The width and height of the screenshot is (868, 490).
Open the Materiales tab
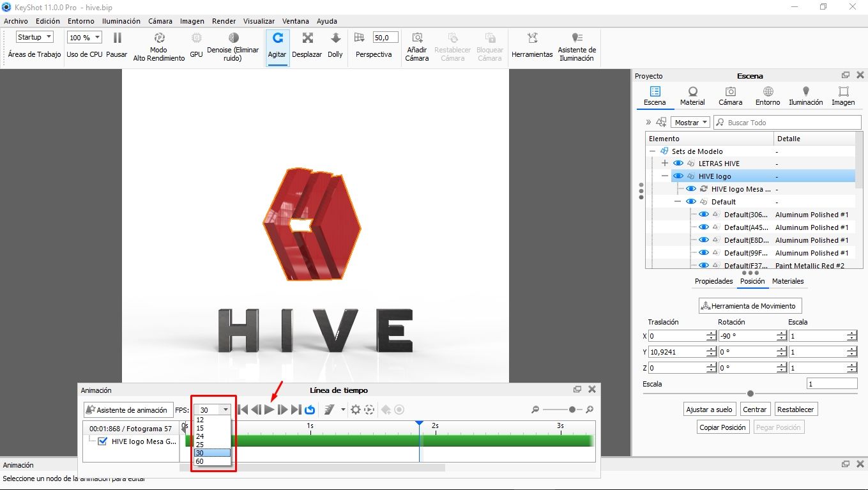pyautogui.click(x=788, y=281)
